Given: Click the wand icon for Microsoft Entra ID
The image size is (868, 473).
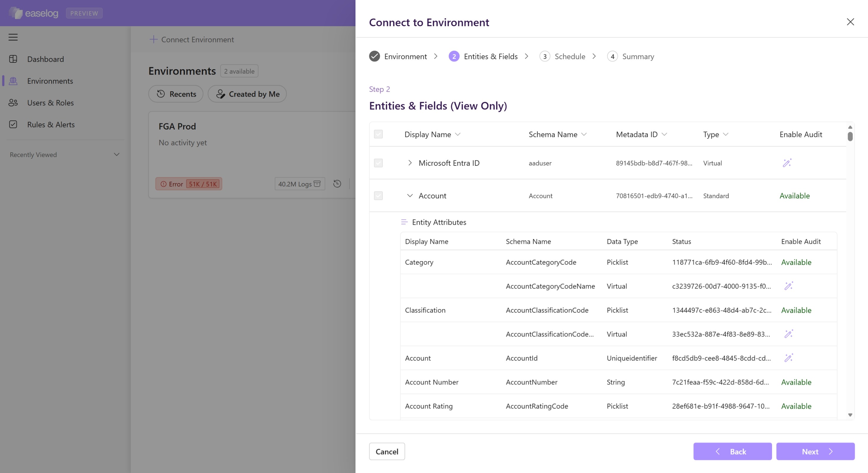Looking at the screenshot, I should tap(787, 163).
